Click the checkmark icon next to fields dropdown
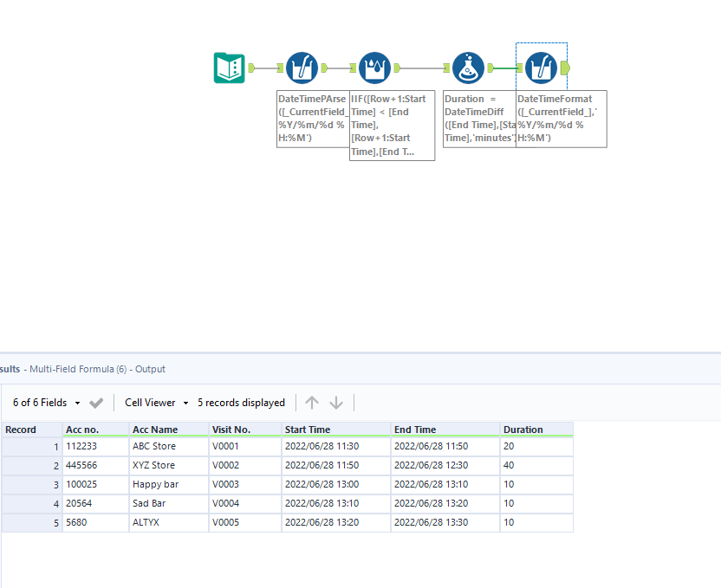Image resolution: width=721 pixels, height=588 pixels. point(95,402)
